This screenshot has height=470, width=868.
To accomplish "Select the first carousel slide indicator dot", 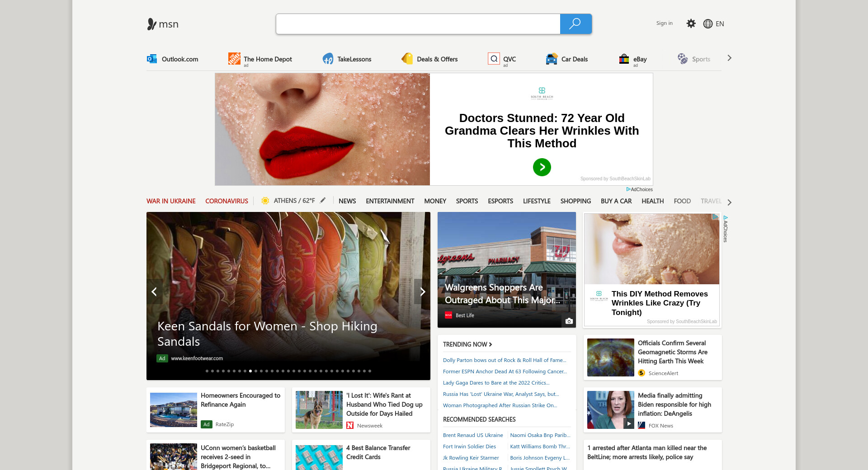I will coord(207,371).
